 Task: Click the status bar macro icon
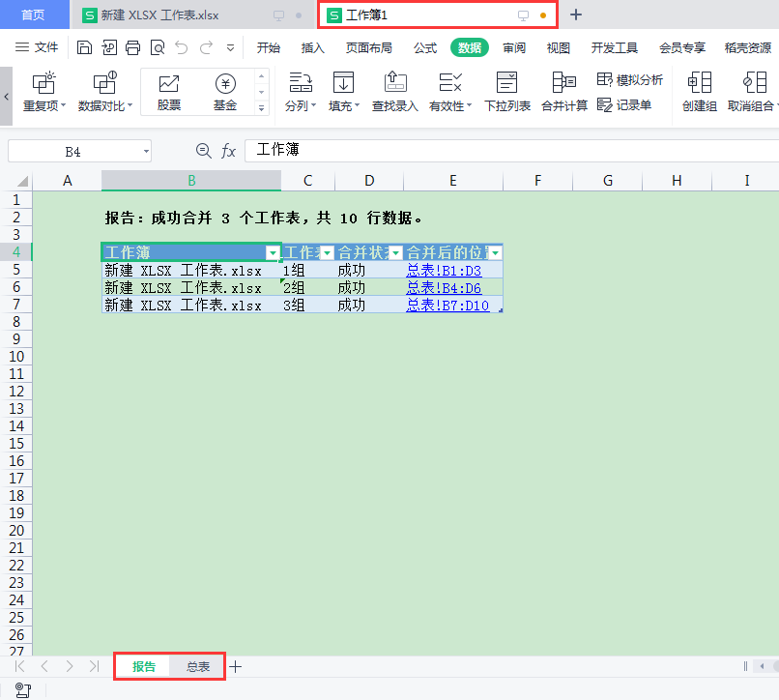(x=23, y=690)
